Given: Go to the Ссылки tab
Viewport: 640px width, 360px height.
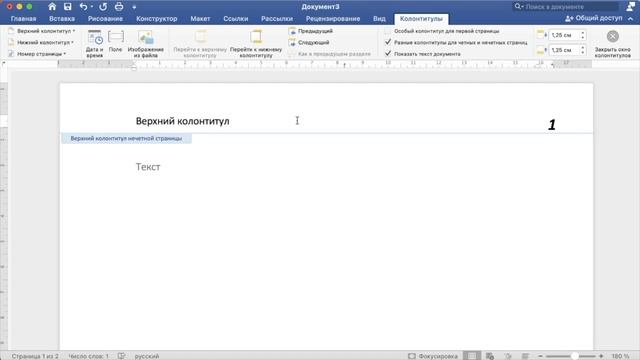Looking at the screenshot, I should 236,19.
